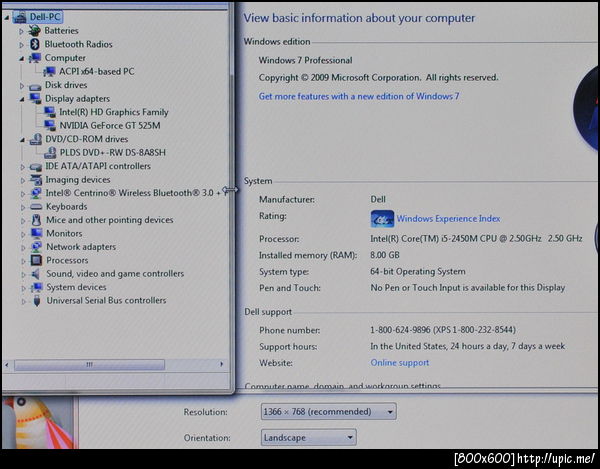
Task: Click Device Manager horizontal scrollbar left arrow
Action: [7, 365]
